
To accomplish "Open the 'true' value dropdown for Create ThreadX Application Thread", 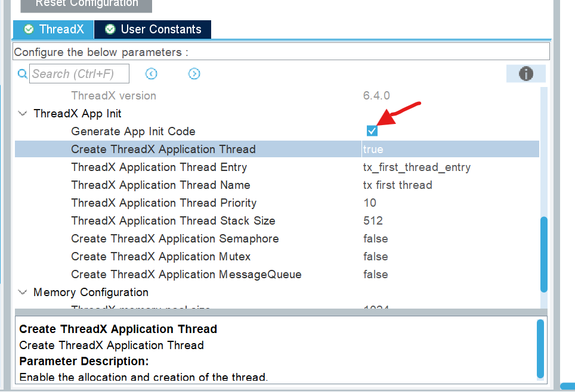I will point(450,149).
